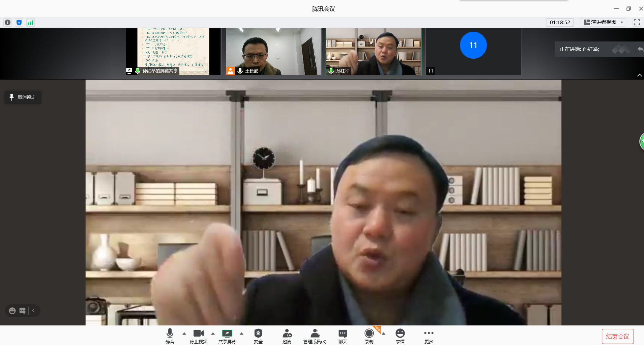This screenshot has height=345, width=644.
Task: Open the 更多 more menu
Action: point(429,336)
